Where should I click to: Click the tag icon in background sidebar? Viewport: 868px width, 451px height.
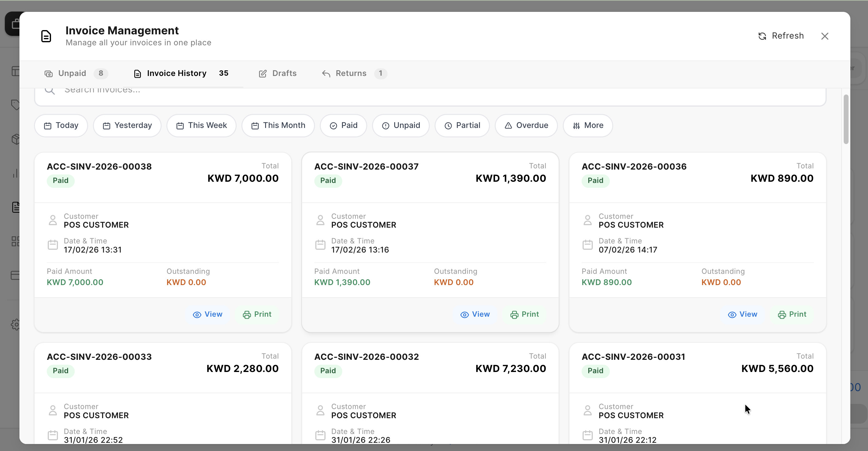point(15,105)
